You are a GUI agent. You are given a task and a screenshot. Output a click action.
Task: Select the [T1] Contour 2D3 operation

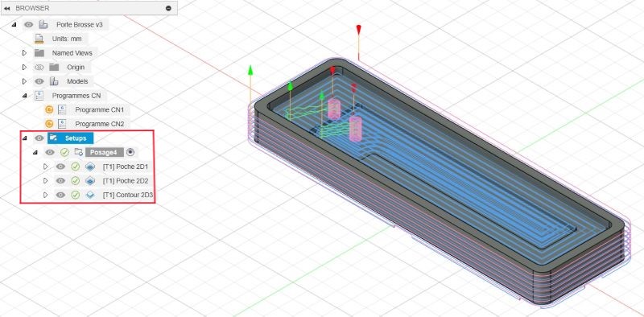pyautogui.click(x=128, y=195)
